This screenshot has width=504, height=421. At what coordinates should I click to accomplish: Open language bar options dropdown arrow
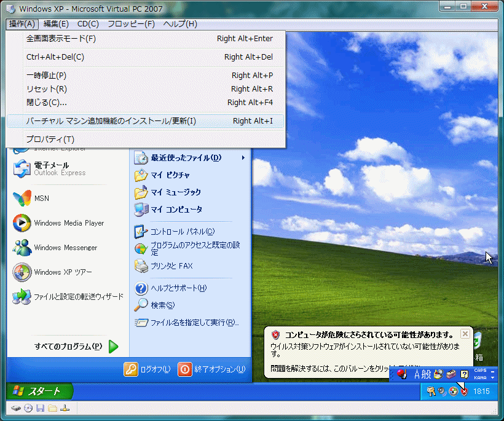[x=493, y=377]
